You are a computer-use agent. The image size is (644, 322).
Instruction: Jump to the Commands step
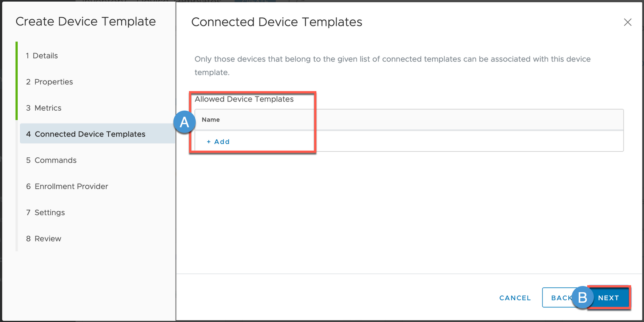tap(51, 160)
